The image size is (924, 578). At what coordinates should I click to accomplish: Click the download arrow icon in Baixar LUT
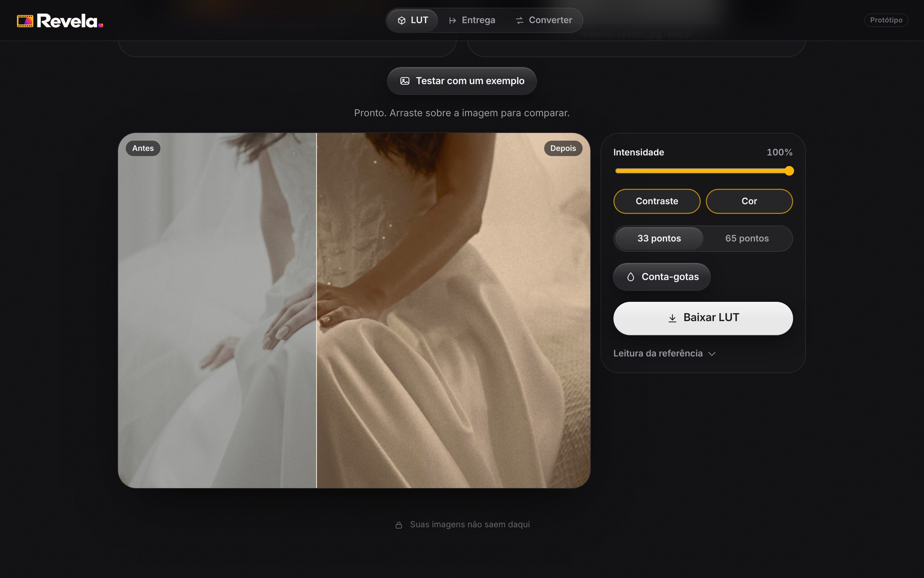(672, 318)
